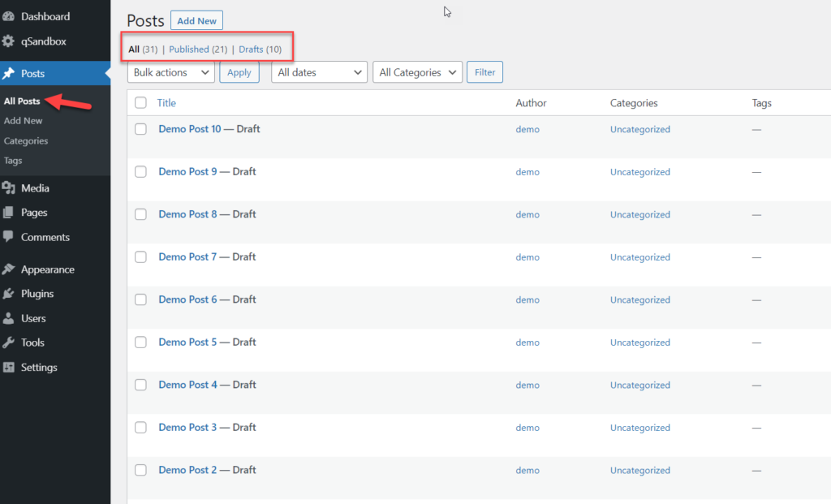This screenshot has height=504, width=831.
Task: Click the Apply button
Action: [x=239, y=72]
